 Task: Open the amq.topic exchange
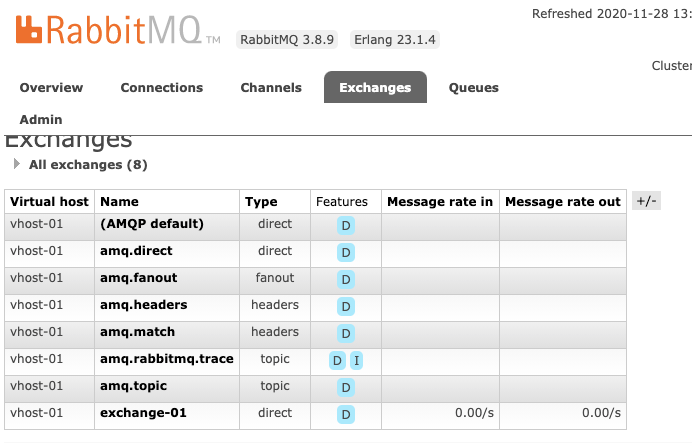(133, 386)
